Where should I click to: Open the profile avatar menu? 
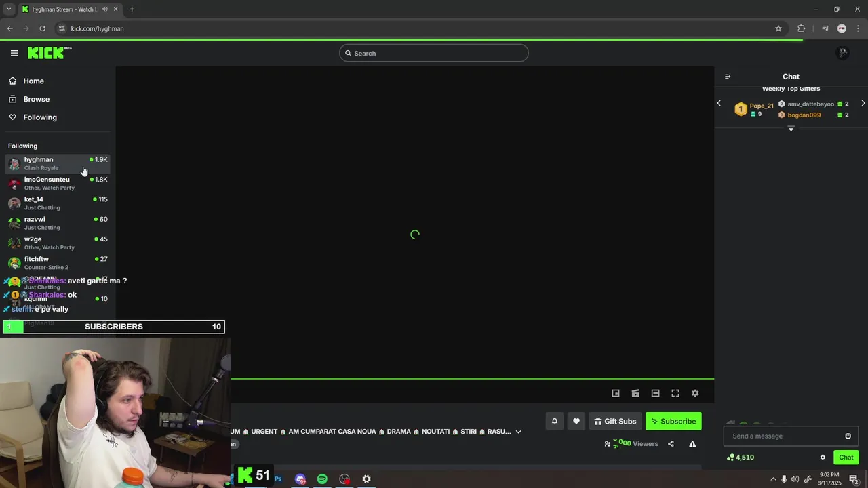coord(842,53)
